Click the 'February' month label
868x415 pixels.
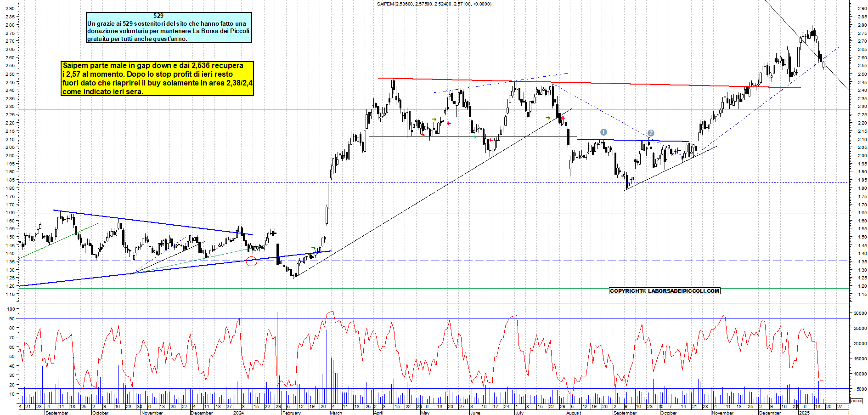292,413
